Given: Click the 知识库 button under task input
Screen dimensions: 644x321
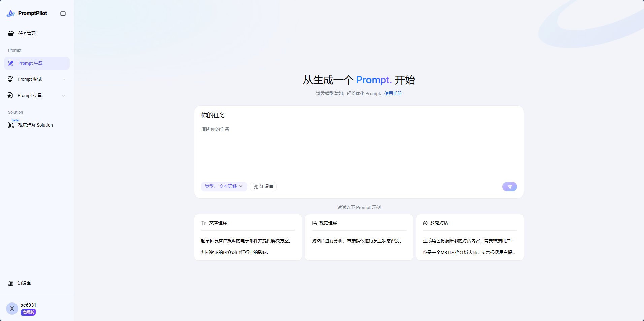Looking at the screenshot, I should tap(263, 187).
